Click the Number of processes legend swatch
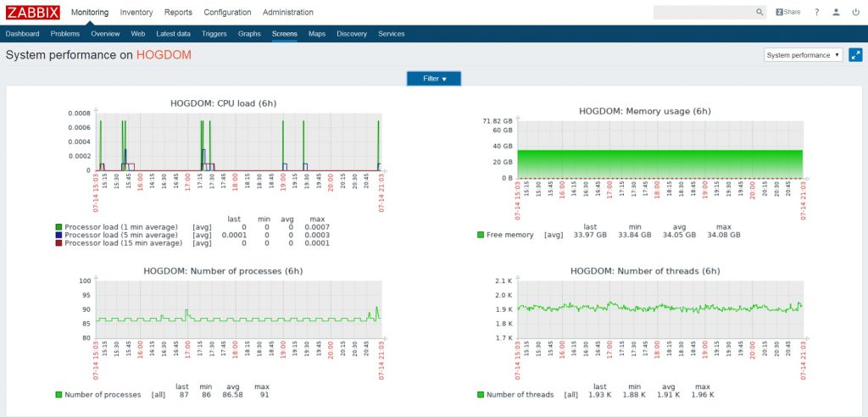This screenshot has height=417, width=868. point(58,395)
